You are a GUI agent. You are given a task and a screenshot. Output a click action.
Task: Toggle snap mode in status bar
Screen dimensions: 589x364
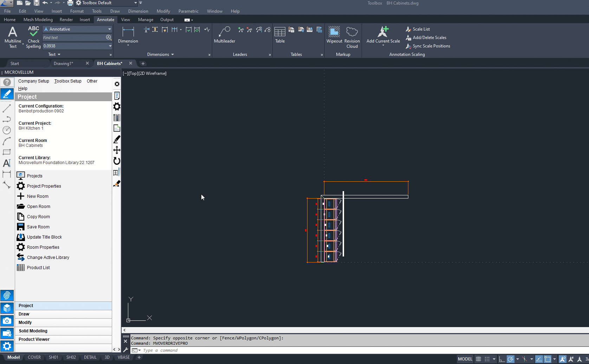487,359
